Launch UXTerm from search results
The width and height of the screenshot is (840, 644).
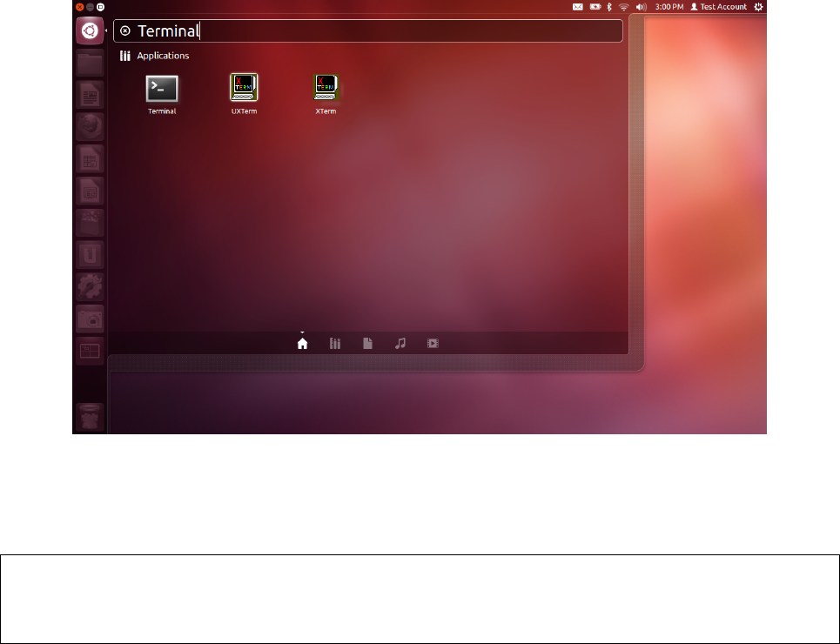pyautogui.click(x=244, y=94)
